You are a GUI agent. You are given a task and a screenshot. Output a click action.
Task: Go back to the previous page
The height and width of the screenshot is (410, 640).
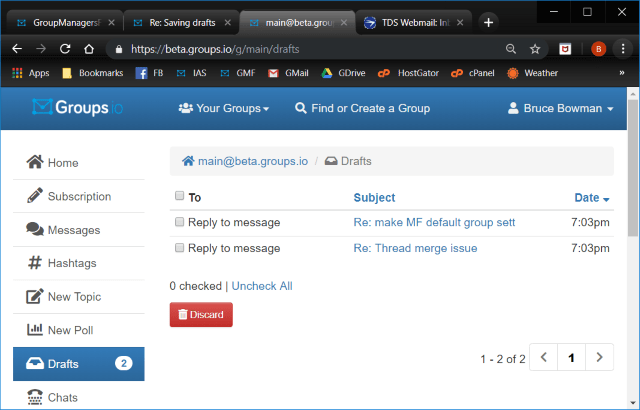click(x=17, y=49)
